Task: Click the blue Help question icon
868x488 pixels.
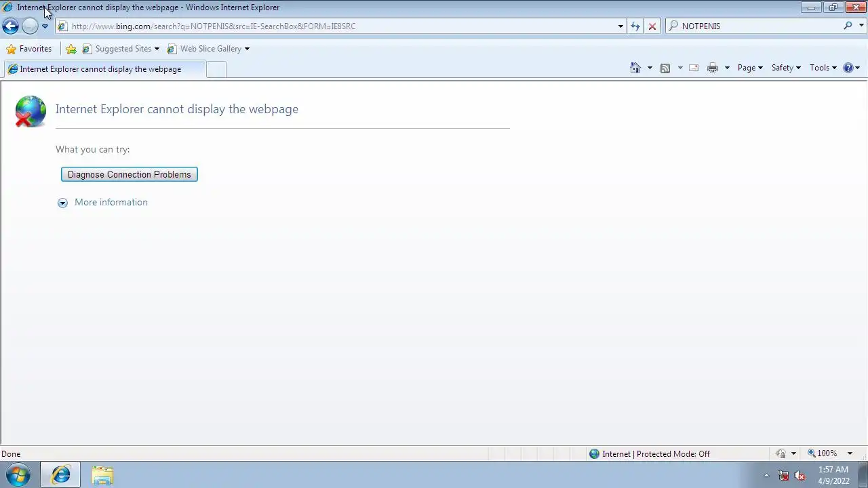Action: (848, 68)
